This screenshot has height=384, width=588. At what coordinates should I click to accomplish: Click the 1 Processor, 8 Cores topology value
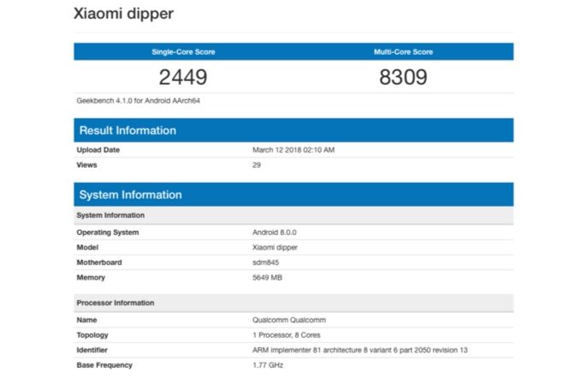291,335
